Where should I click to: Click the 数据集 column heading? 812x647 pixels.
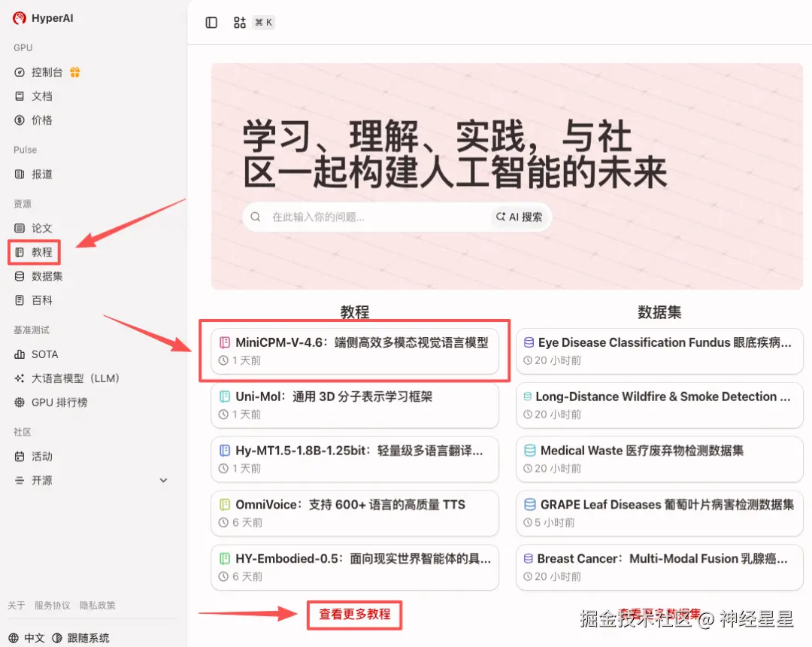659,312
